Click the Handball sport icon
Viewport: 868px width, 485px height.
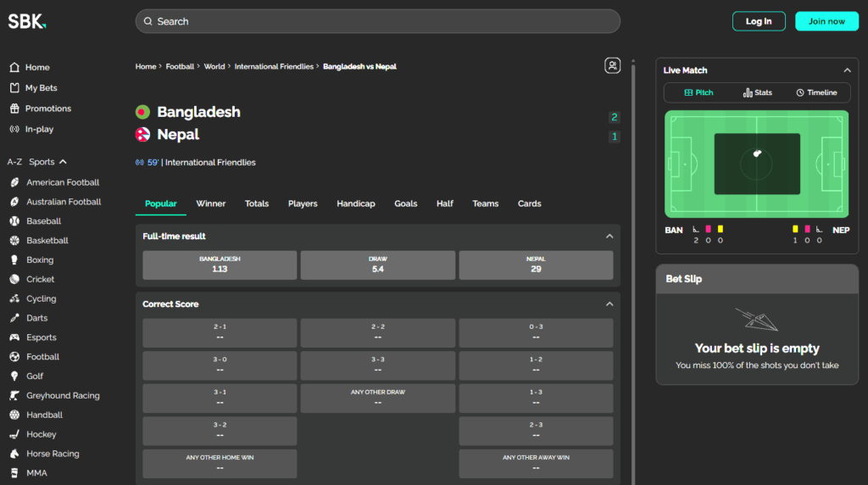coord(14,415)
